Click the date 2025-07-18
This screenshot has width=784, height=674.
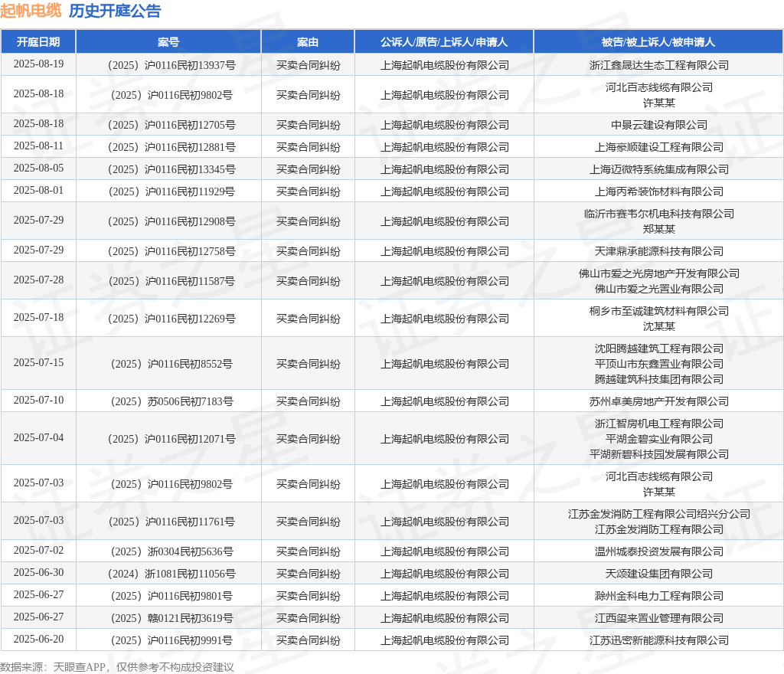point(38,318)
